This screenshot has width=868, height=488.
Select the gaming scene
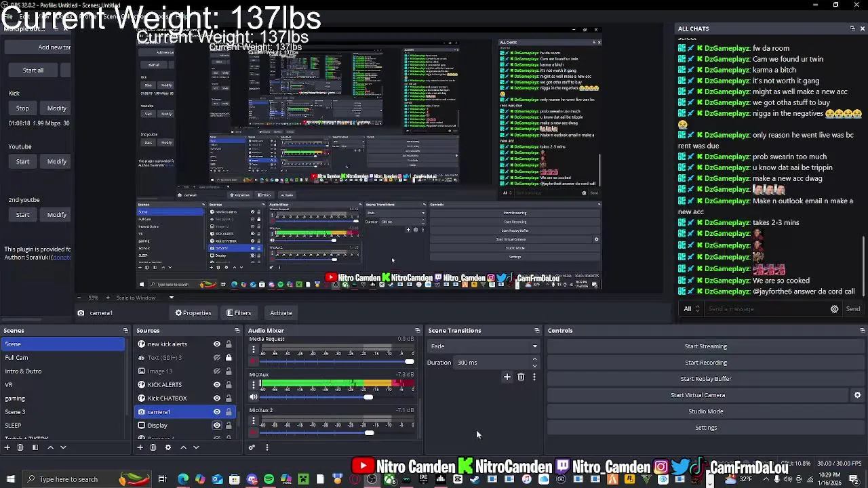tap(63, 399)
